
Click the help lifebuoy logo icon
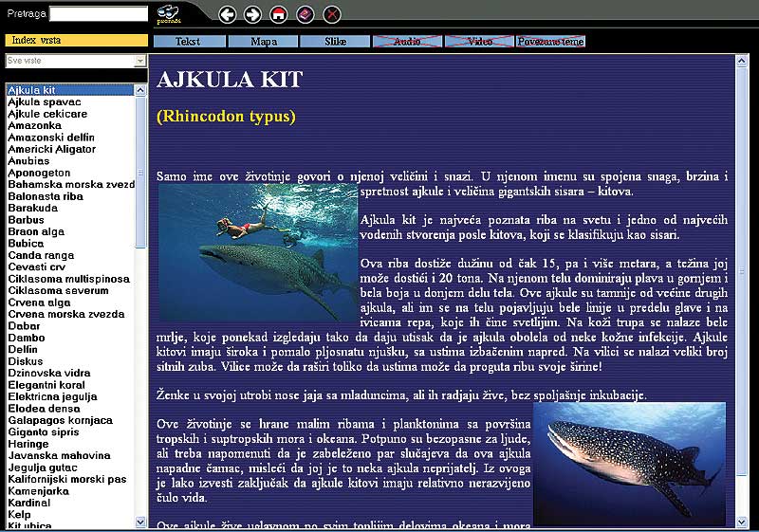[168, 13]
